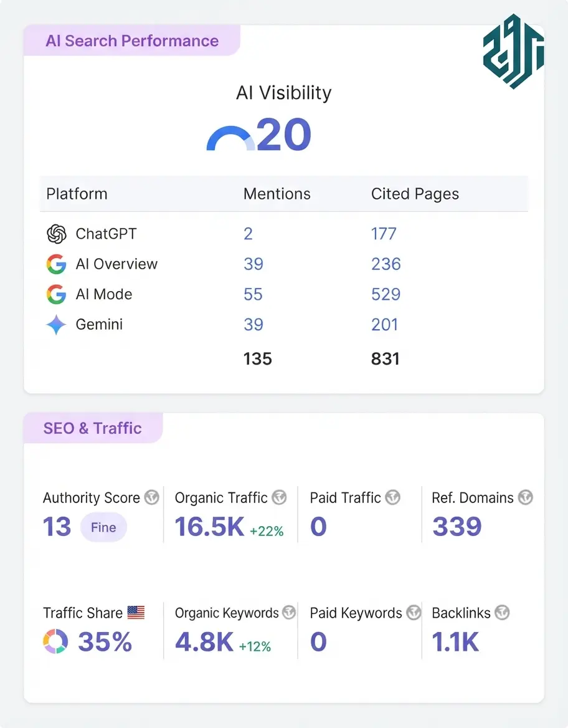This screenshot has height=728, width=568.
Task: Click Gemini mentions value 39
Action: point(253,325)
